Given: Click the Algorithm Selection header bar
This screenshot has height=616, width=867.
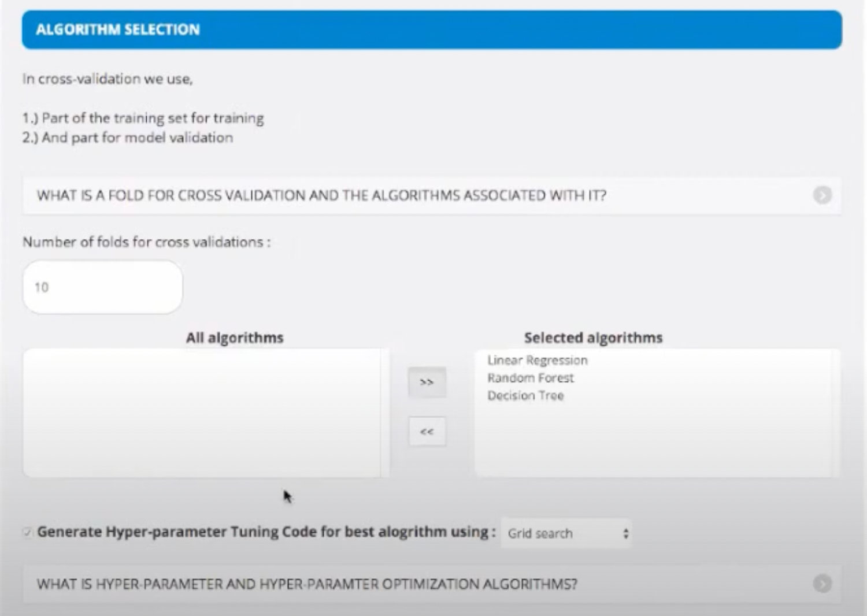Looking at the screenshot, I should 432,29.
